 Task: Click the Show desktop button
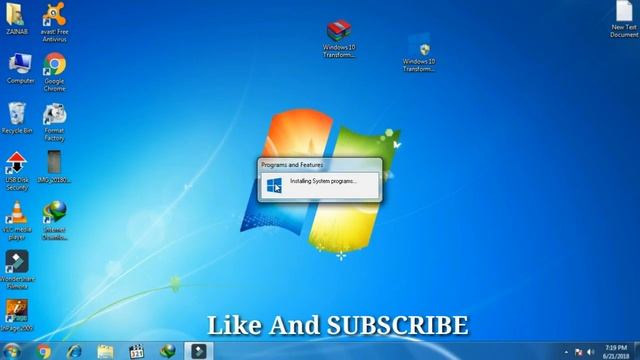point(637,351)
